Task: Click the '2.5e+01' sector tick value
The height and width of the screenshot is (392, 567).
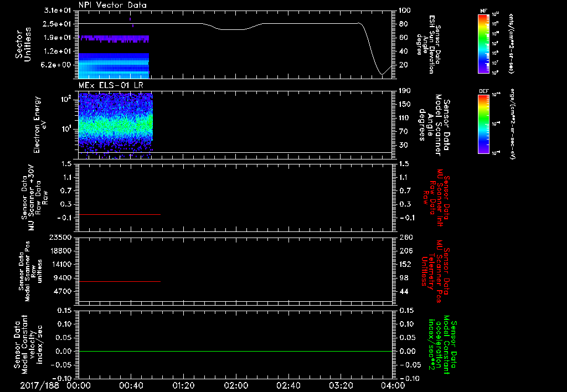Action: 57,24
